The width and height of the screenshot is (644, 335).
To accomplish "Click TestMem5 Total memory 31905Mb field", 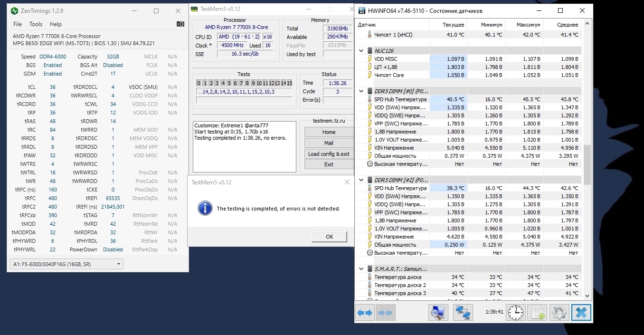I will (x=338, y=29).
